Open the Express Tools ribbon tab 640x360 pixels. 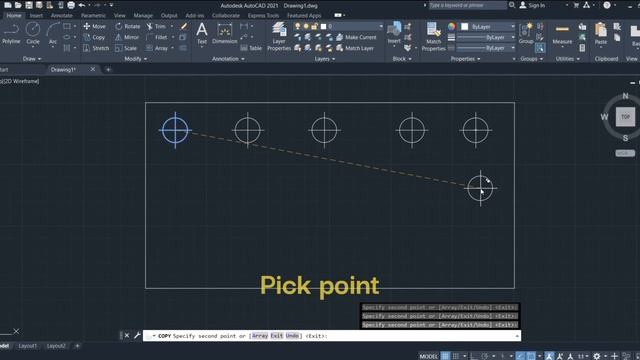pos(263,16)
